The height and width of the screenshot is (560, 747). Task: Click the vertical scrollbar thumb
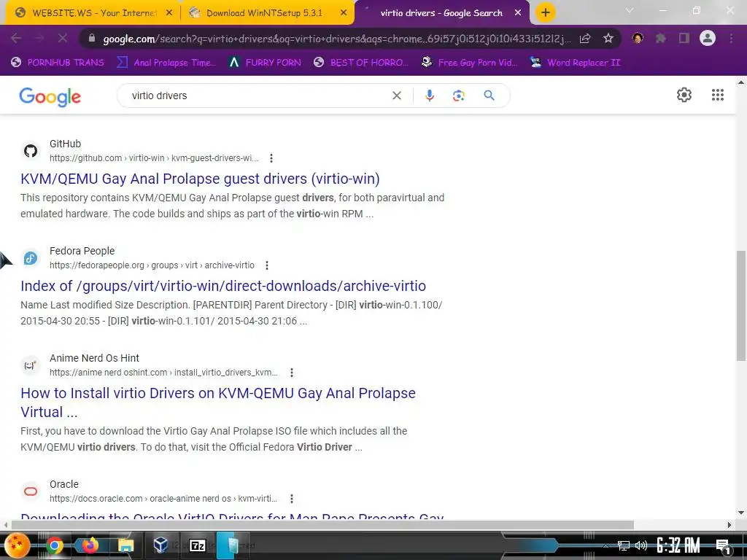click(741, 306)
